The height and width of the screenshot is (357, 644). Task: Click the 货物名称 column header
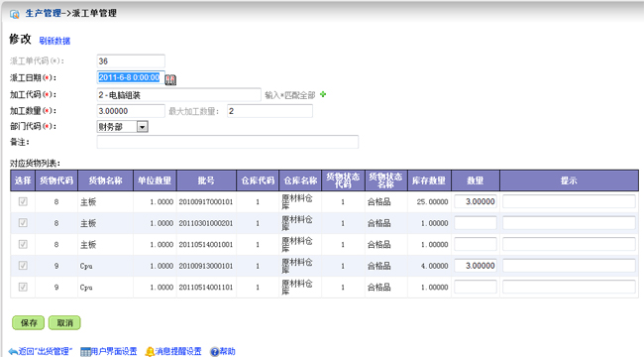[x=106, y=180]
